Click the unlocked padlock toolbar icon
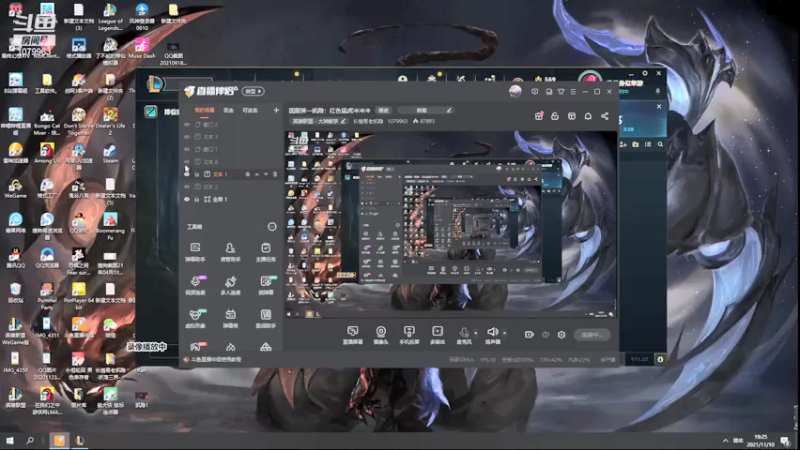800x450 pixels. pyautogui.click(x=555, y=116)
